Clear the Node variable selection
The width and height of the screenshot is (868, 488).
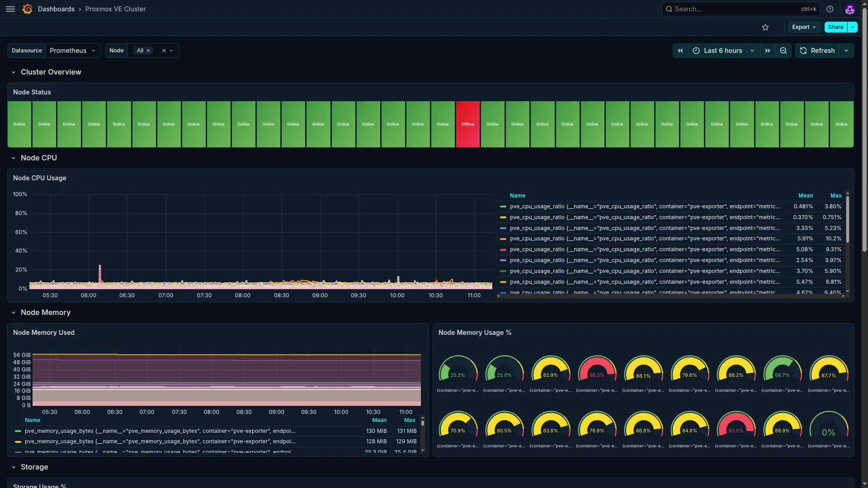click(x=164, y=51)
